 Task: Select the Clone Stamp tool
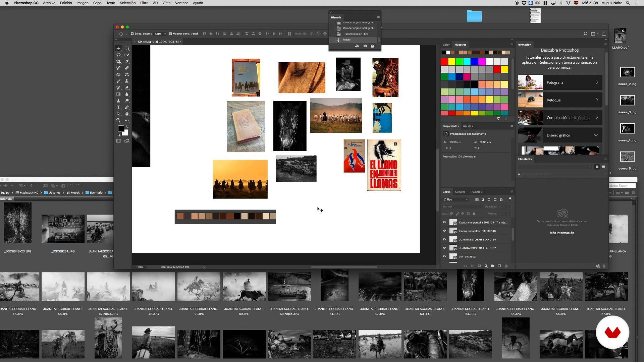coord(127,81)
